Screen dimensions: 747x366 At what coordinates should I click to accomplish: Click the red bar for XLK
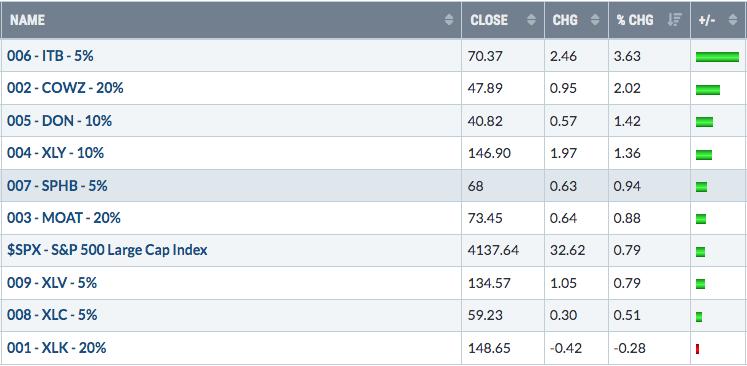pyautogui.click(x=697, y=349)
